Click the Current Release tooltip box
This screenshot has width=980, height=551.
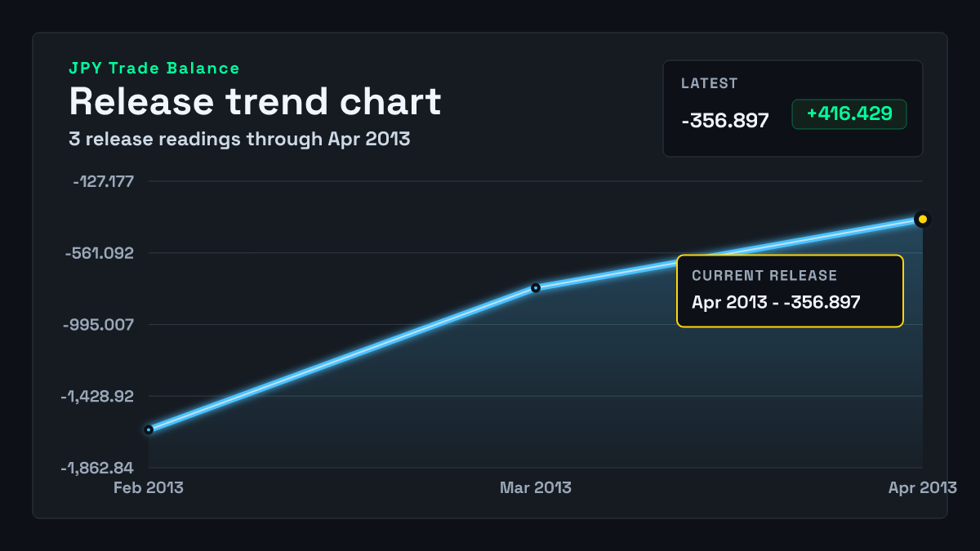coord(790,291)
